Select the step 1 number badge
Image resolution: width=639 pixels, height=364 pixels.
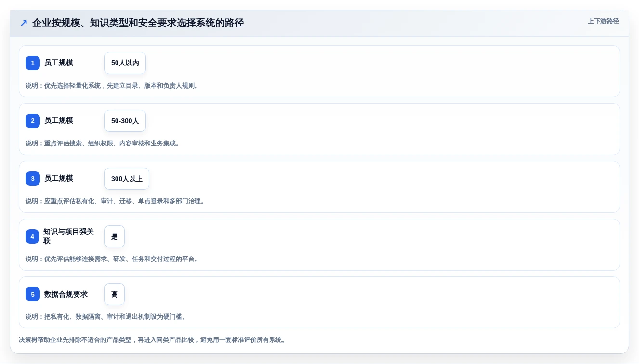[33, 63]
